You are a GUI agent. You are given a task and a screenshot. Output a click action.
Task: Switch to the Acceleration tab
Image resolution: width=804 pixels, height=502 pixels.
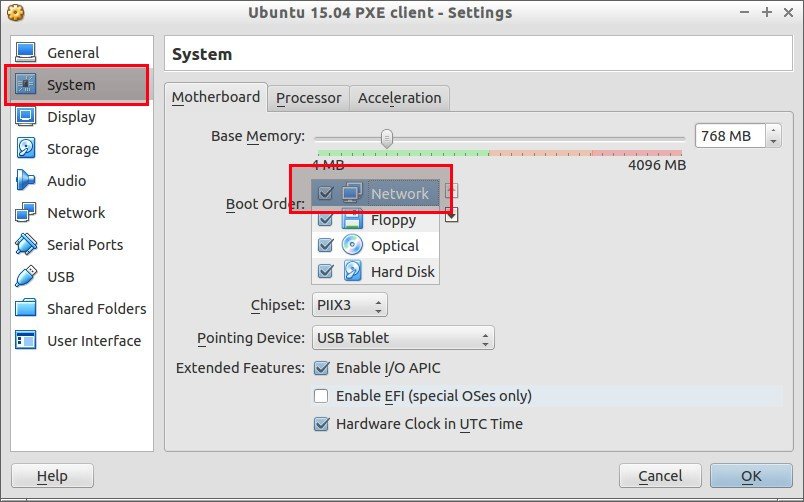tap(399, 98)
